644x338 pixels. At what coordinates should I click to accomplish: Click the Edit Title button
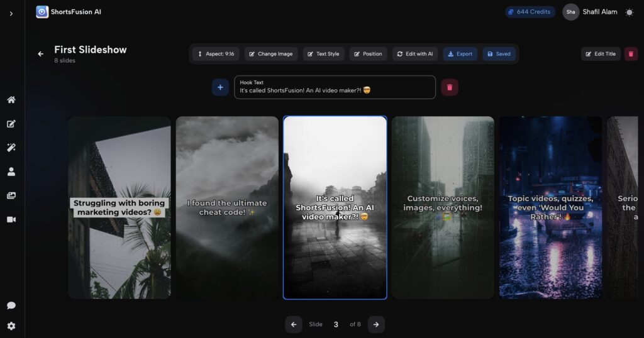601,54
